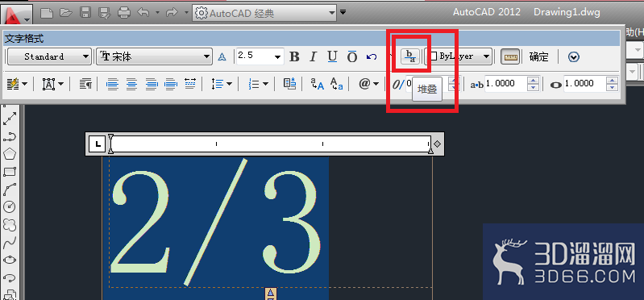
Task: Click the Plot printer icon
Action: tap(124, 13)
